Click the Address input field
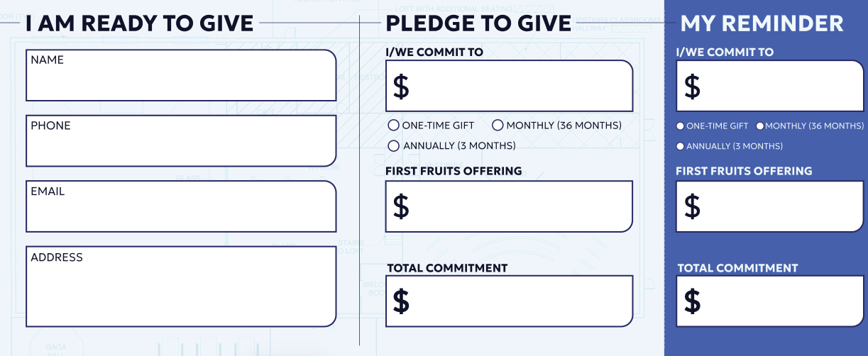The image size is (868, 356). coord(181,287)
